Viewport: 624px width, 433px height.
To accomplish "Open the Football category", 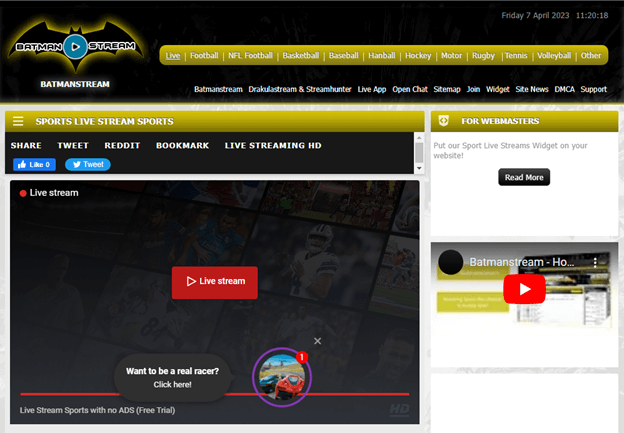I will [x=204, y=55].
